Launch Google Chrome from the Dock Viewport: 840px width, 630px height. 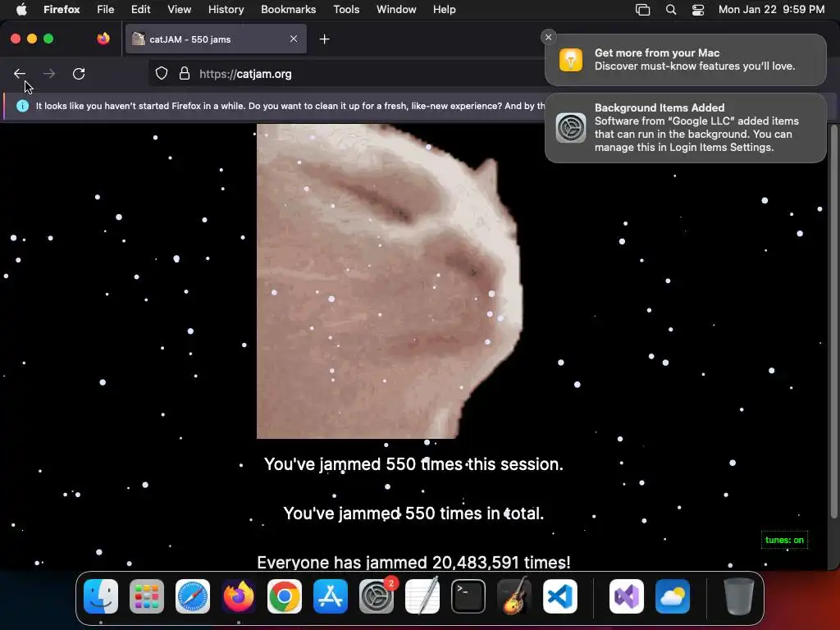point(285,596)
